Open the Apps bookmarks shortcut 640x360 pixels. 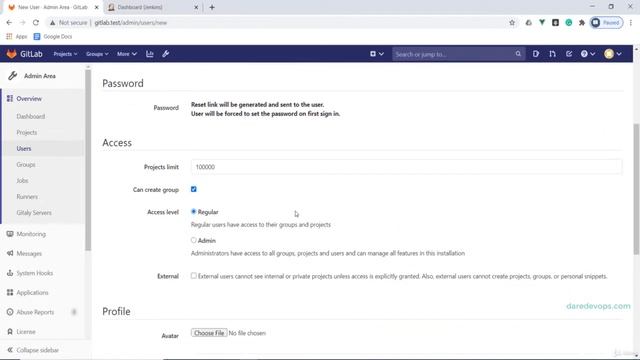pos(16,37)
